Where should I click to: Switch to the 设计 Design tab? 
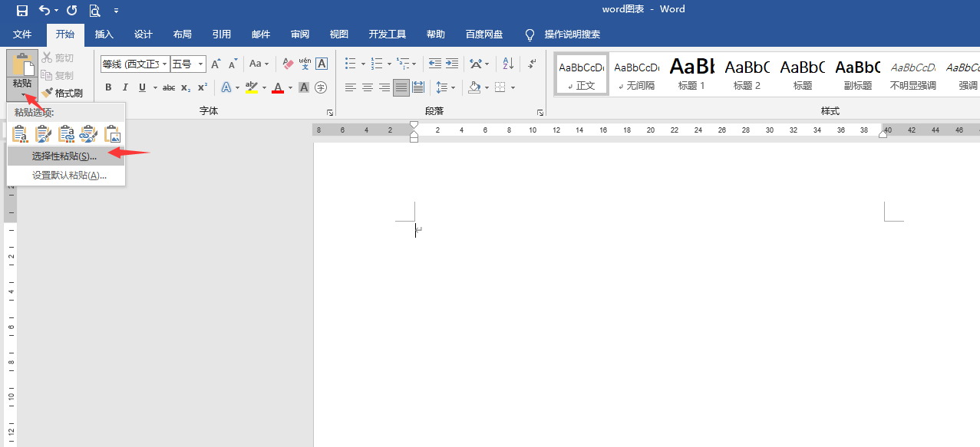pyautogui.click(x=144, y=35)
